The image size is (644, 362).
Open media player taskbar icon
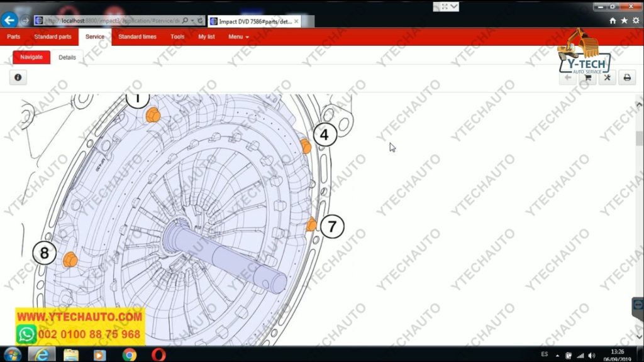[x=99, y=354]
